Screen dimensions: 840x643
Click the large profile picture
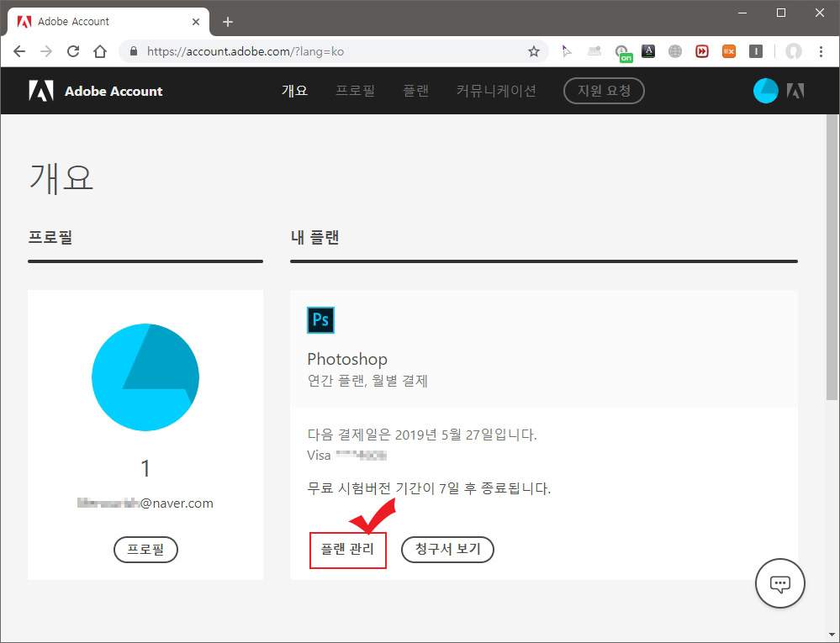(145, 377)
